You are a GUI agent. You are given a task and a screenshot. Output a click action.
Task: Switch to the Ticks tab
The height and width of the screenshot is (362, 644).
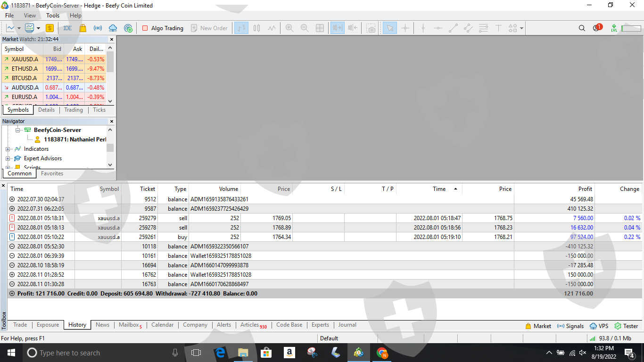[x=99, y=110]
